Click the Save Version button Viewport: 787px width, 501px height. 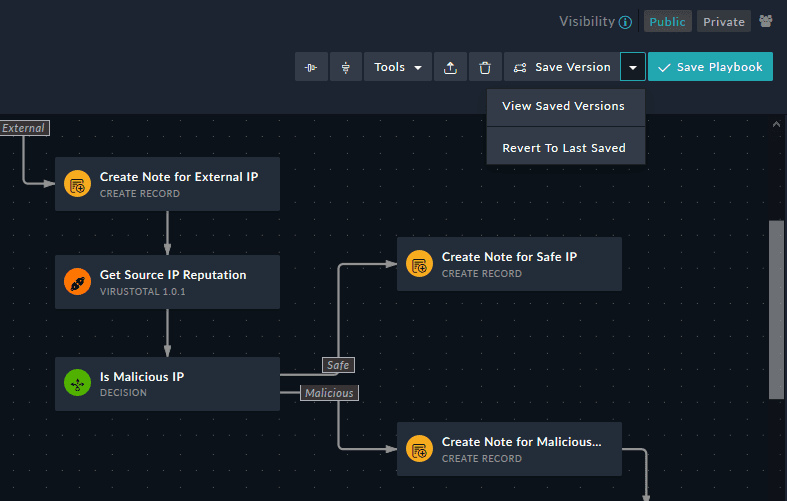(x=562, y=68)
